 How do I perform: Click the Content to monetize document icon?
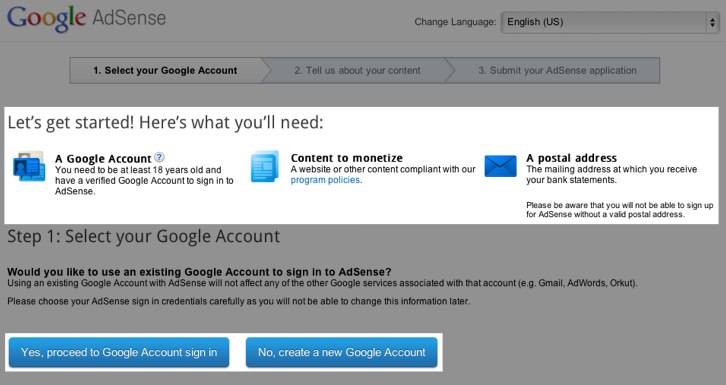265,166
